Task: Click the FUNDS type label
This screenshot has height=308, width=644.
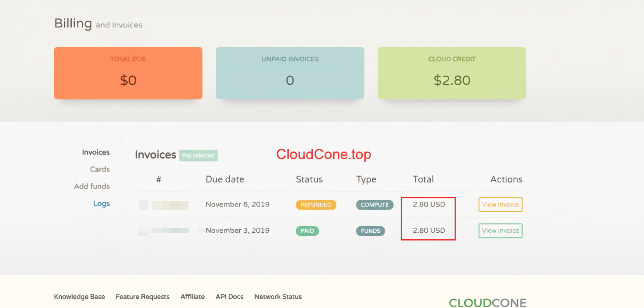Action: click(x=370, y=231)
